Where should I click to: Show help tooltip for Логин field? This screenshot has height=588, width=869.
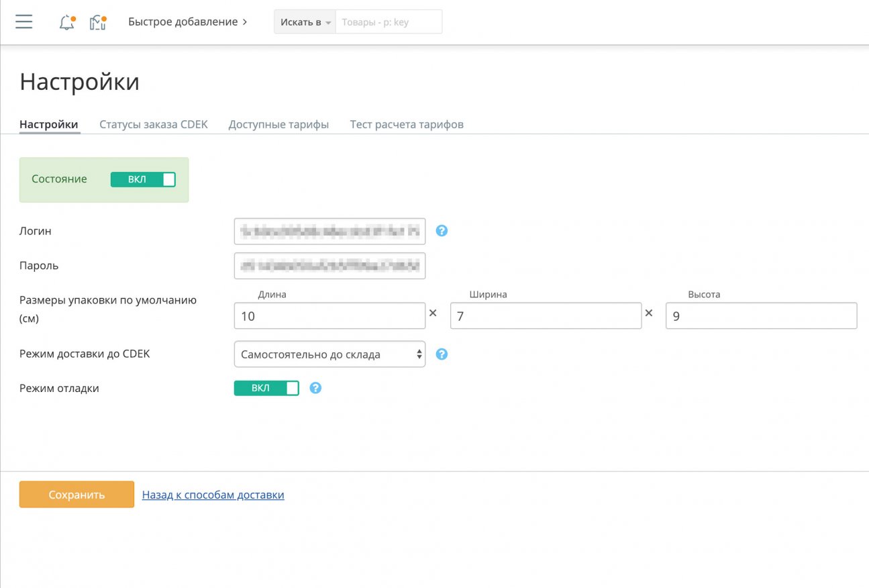pyautogui.click(x=442, y=231)
